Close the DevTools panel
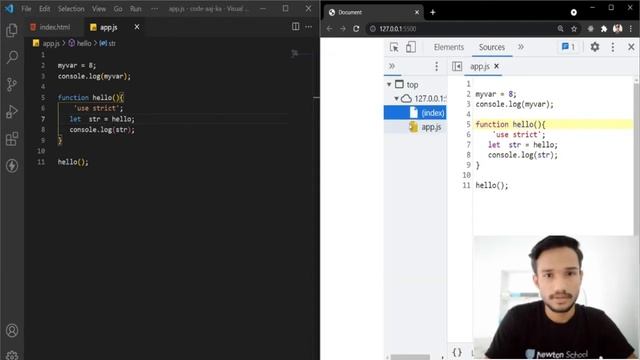 631,47
